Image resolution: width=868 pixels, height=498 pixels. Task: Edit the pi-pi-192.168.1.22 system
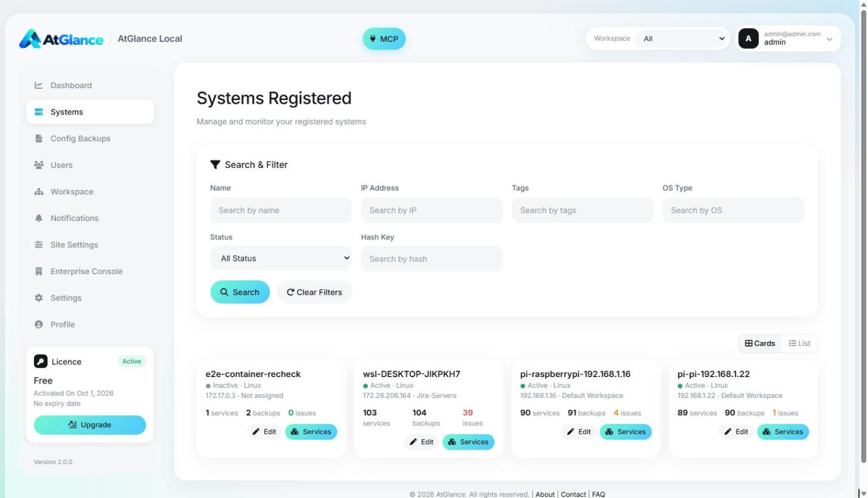[x=736, y=432]
